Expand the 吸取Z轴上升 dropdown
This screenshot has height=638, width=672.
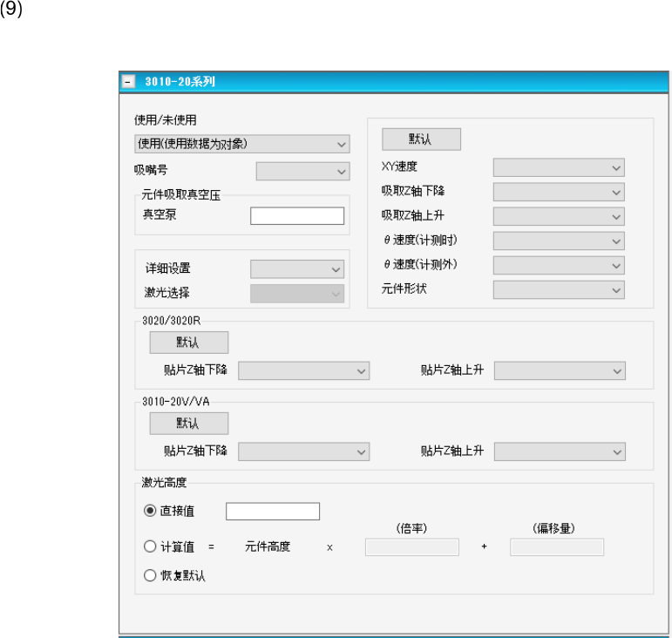click(x=559, y=216)
